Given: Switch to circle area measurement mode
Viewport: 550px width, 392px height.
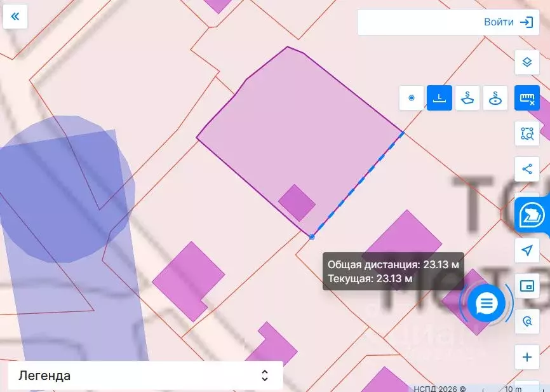Looking at the screenshot, I should click(x=495, y=98).
